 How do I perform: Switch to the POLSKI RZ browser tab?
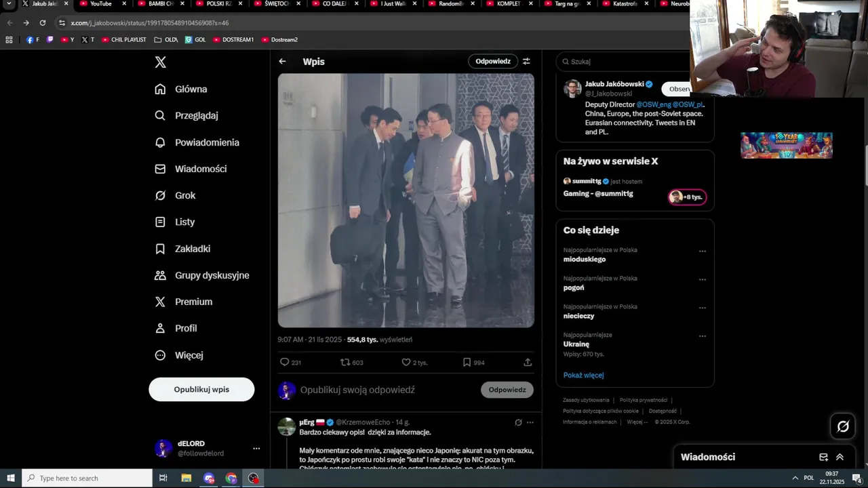[x=220, y=4]
